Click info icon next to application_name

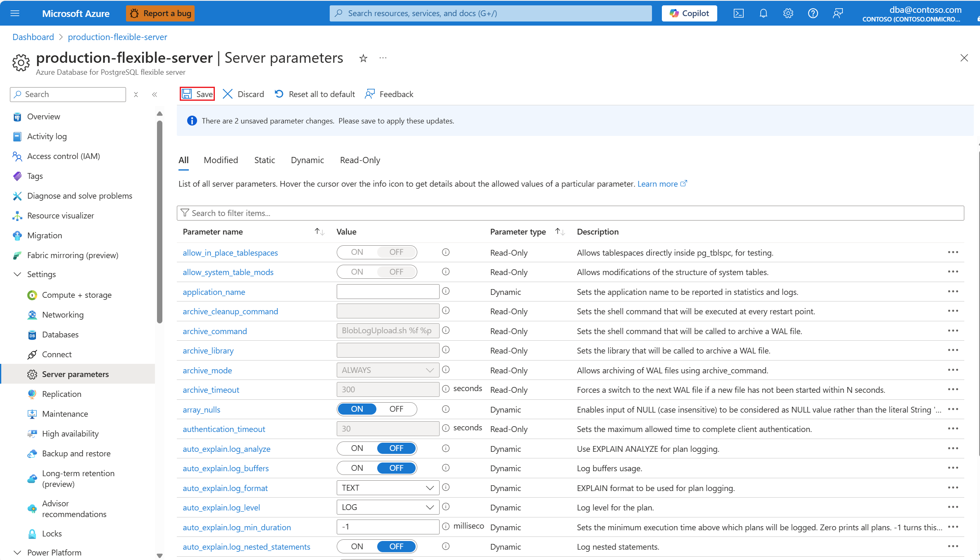coord(446,291)
